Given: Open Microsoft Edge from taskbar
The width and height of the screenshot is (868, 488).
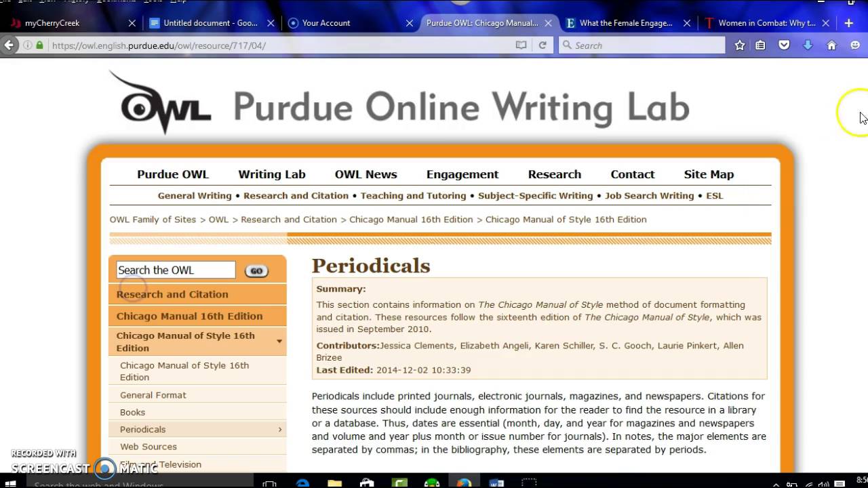Looking at the screenshot, I should point(303,483).
